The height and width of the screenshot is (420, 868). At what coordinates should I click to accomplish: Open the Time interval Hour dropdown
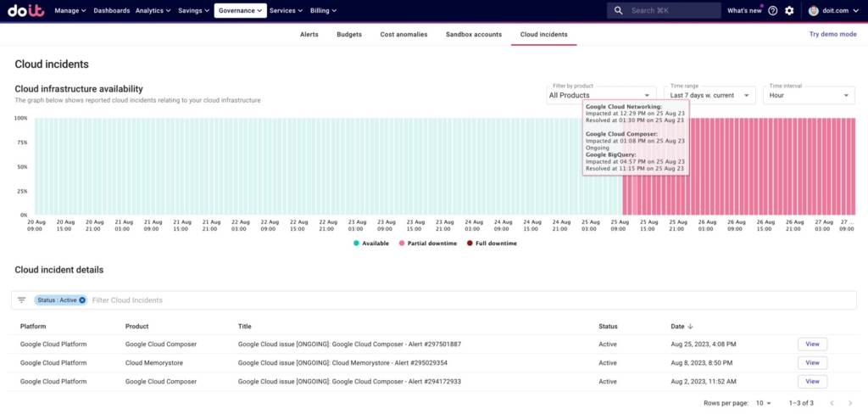809,95
